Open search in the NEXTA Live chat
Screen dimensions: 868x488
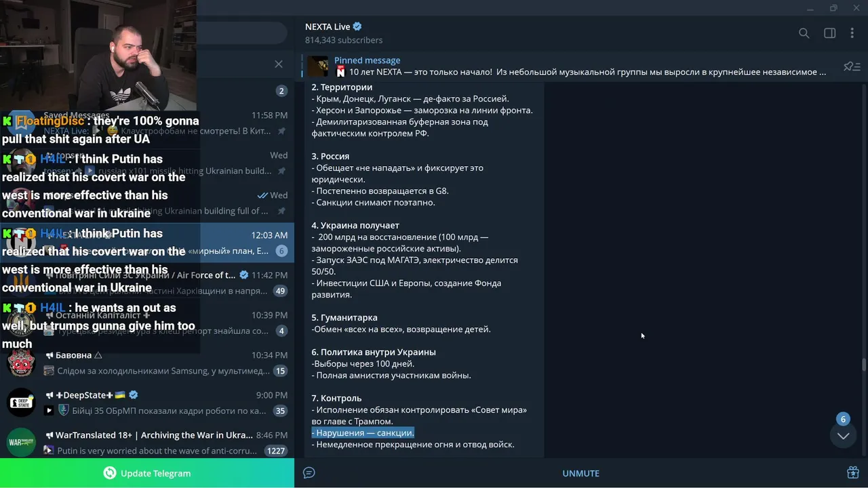coord(804,33)
